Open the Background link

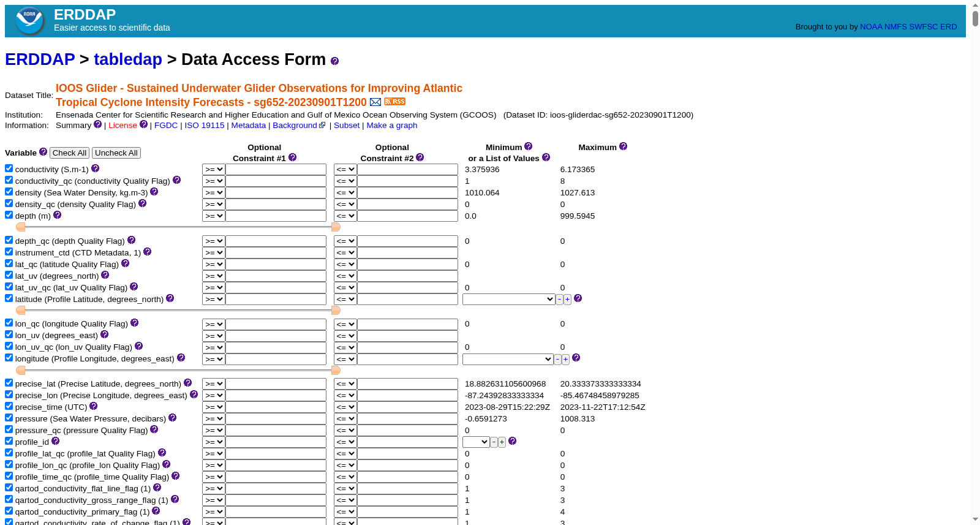(x=299, y=126)
